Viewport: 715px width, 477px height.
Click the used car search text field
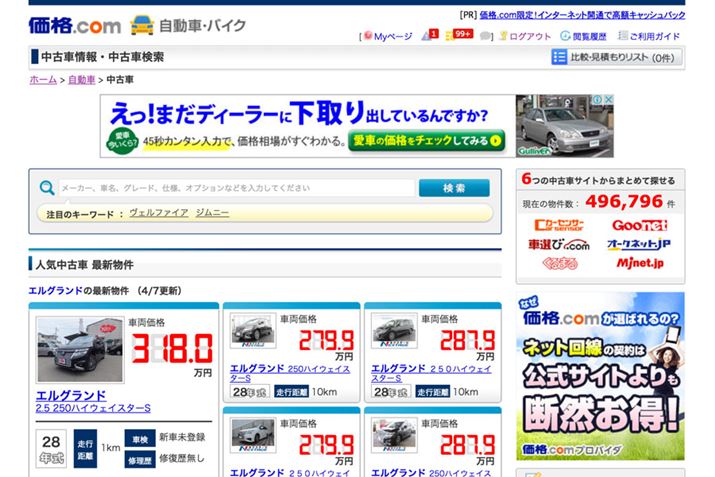pos(235,188)
